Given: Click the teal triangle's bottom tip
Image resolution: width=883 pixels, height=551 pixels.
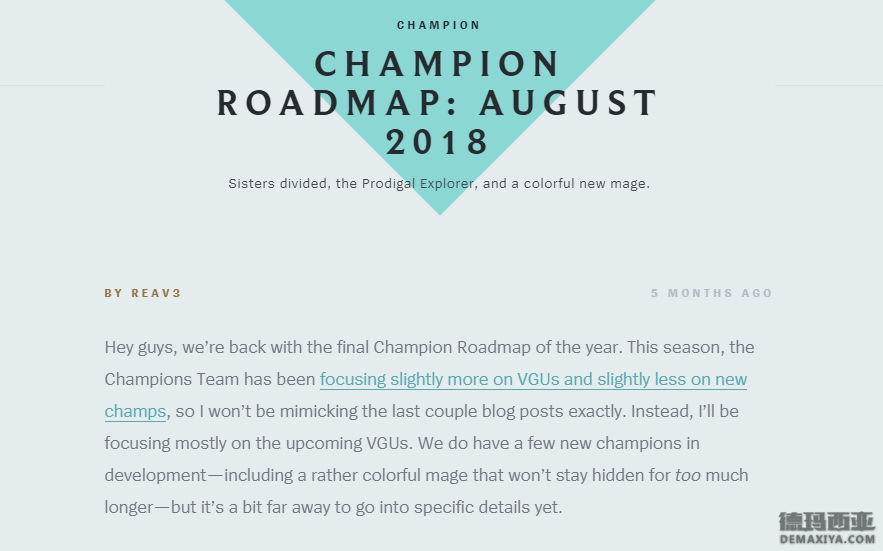Looking at the screenshot, I should pos(440,212).
